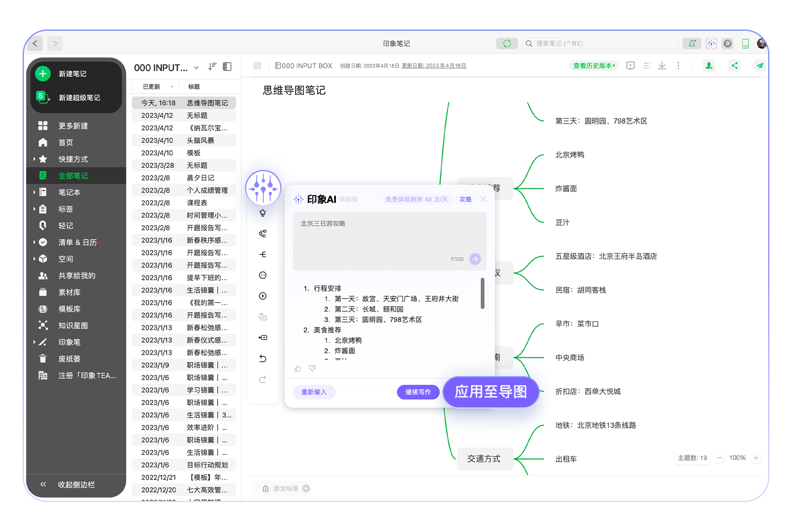Click the back navigation arrow
This screenshot has width=792, height=532.
[x=35, y=43]
